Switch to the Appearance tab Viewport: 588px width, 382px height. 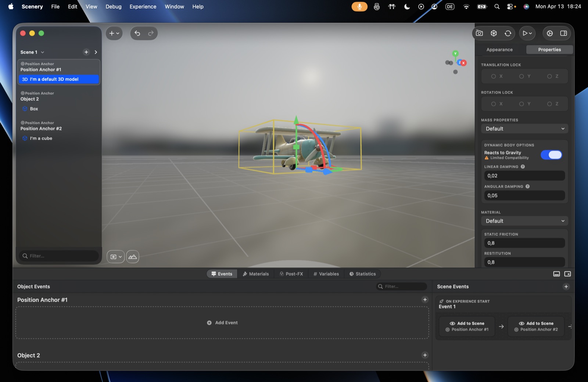coord(499,50)
